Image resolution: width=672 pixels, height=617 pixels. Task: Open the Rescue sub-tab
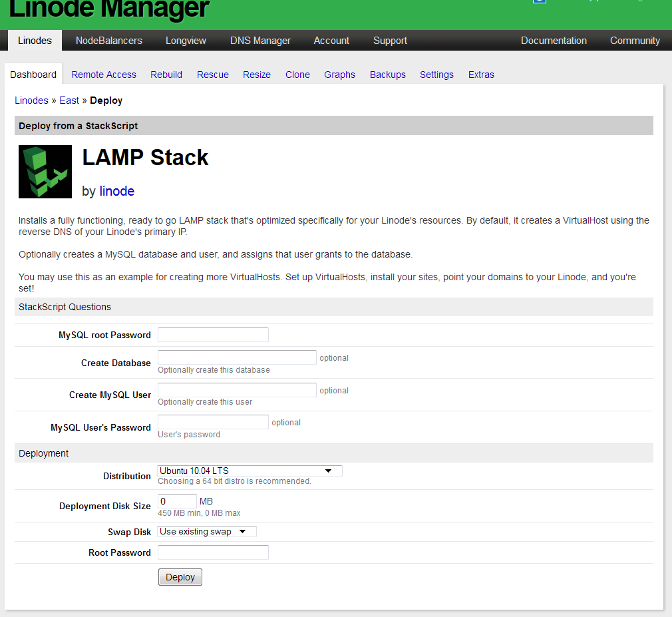(x=212, y=74)
